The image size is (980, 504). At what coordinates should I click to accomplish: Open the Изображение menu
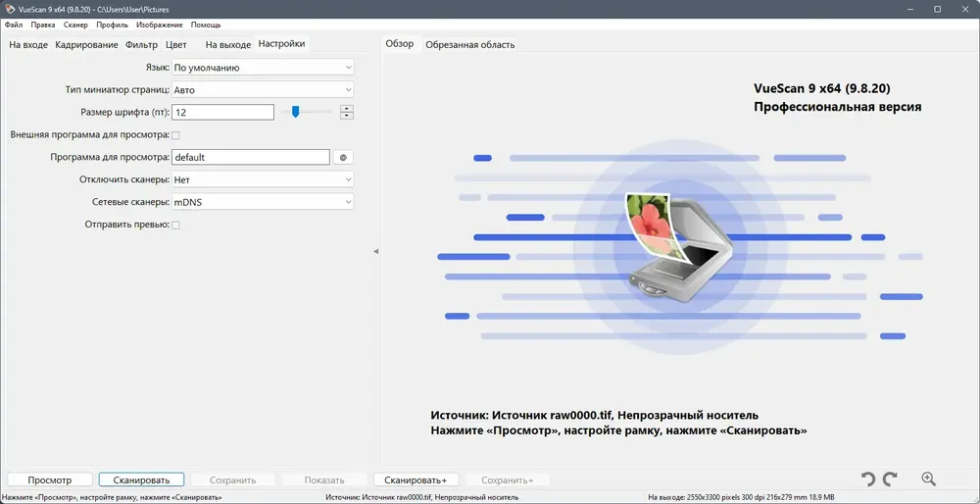click(x=160, y=25)
